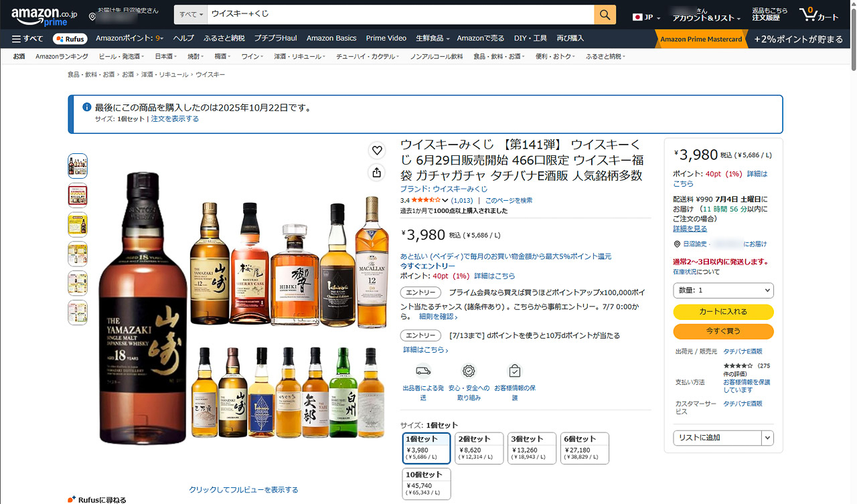Click the star rating 3.4 stars
The image size is (857, 504).
pos(426,200)
